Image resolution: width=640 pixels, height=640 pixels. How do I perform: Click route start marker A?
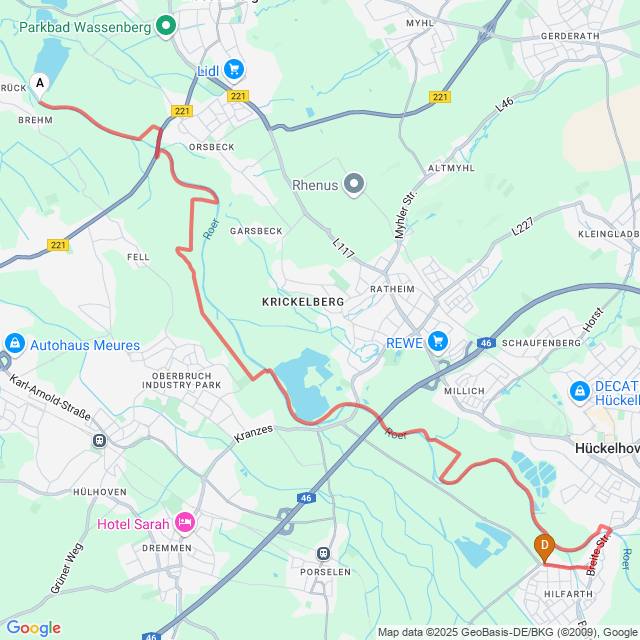40,86
